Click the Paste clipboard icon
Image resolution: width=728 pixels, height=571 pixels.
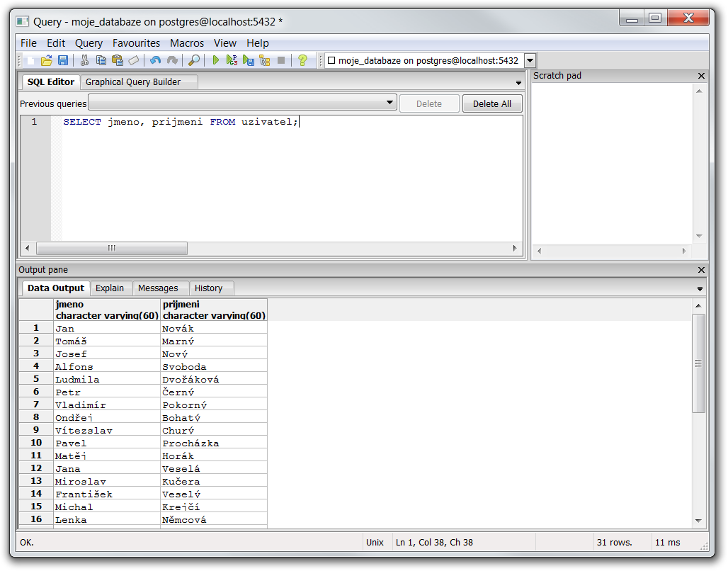pos(118,61)
